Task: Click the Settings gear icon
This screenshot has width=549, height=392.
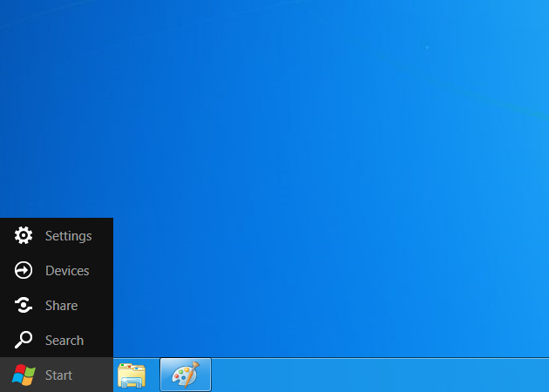Action: [x=24, y=235]
